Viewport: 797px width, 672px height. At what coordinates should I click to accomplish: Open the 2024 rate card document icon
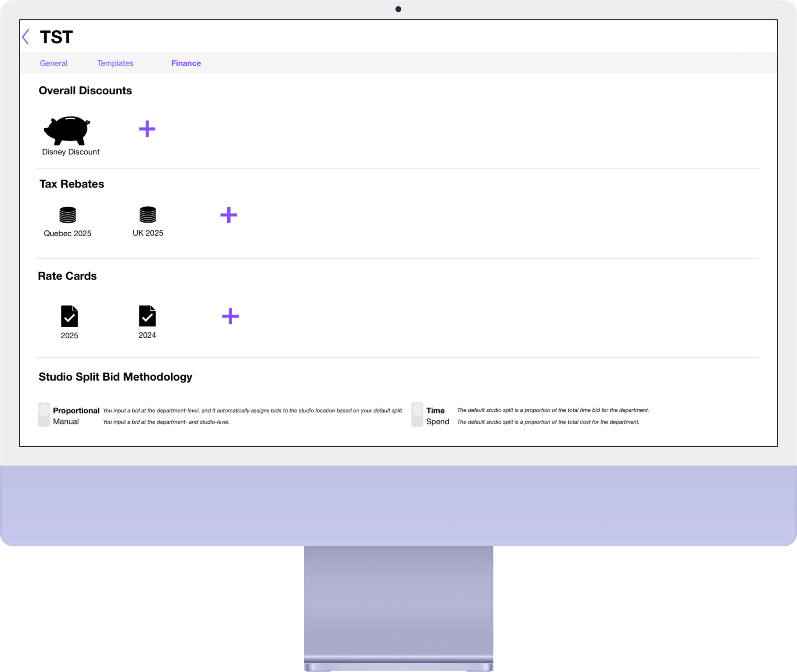(x=147, y=316)
